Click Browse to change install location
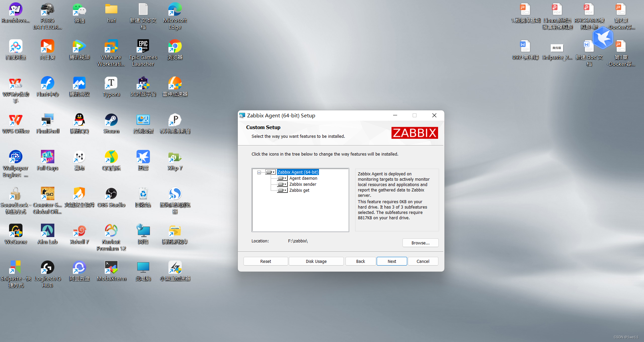This screenshot has height=342, width=644. click(x=420, y=243)
